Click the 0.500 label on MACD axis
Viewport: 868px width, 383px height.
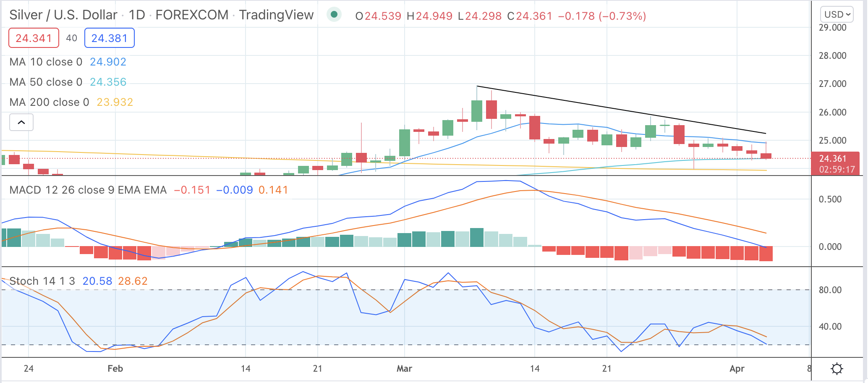click(830, 199)
